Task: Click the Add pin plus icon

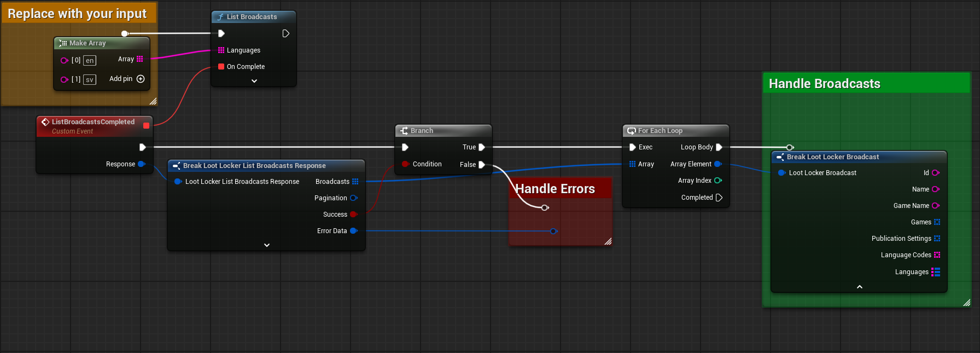Action: (x=141, y=79)
